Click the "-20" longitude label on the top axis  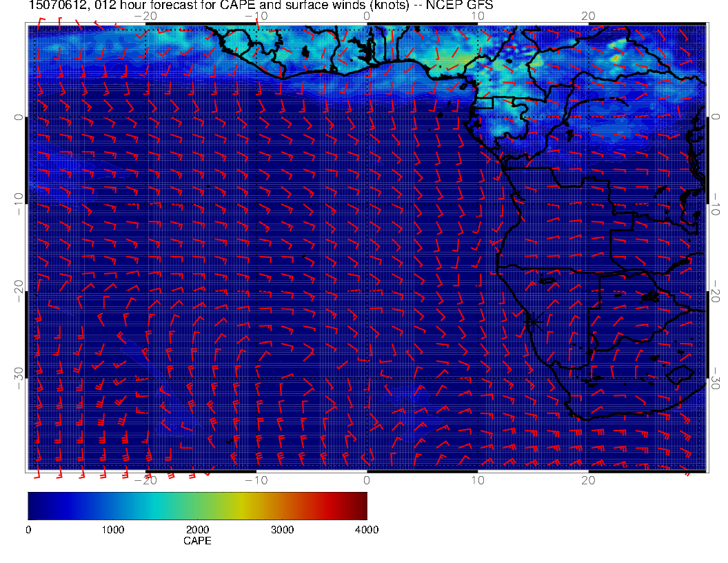(x=145, y=17)
